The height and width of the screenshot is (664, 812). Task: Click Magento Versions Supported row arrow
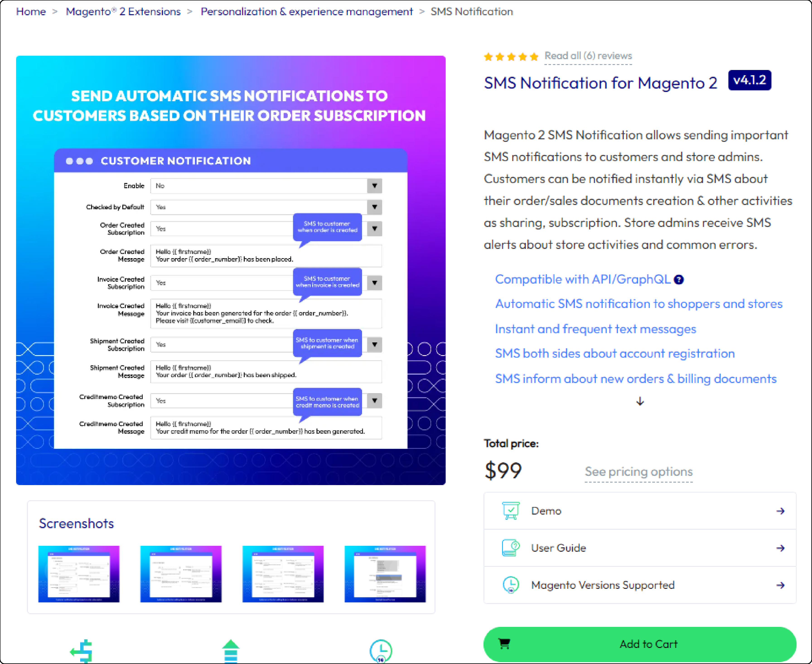click(x=780, y=585)
